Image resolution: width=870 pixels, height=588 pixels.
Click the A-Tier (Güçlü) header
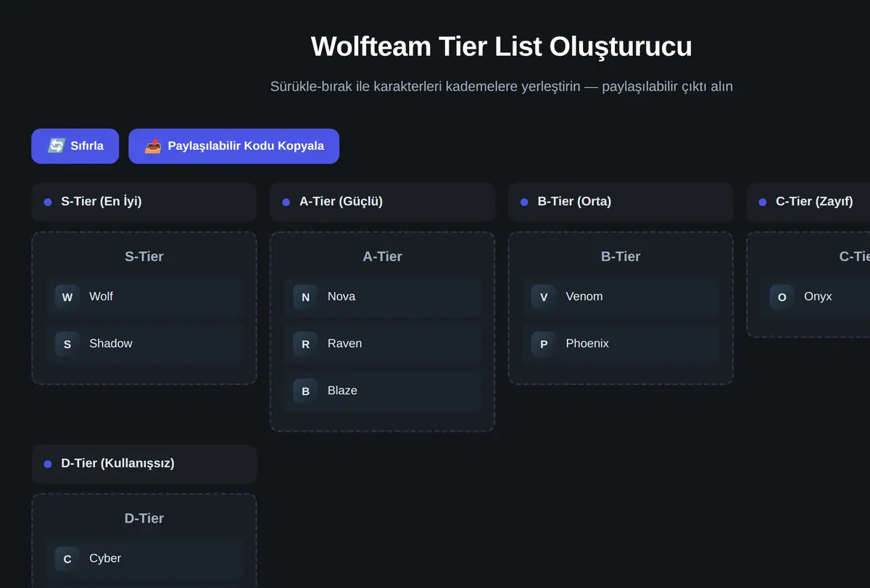(x=382, y=202)
